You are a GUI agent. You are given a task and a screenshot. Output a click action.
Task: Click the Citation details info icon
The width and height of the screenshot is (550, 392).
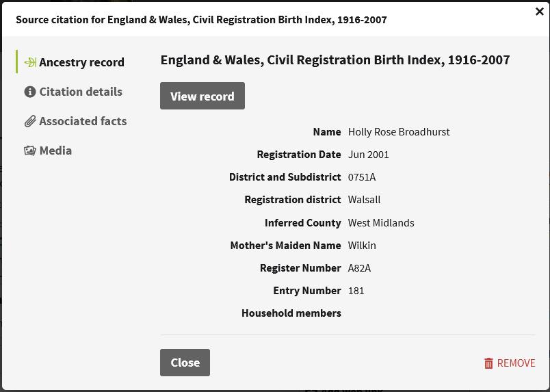tap(30, 92)
